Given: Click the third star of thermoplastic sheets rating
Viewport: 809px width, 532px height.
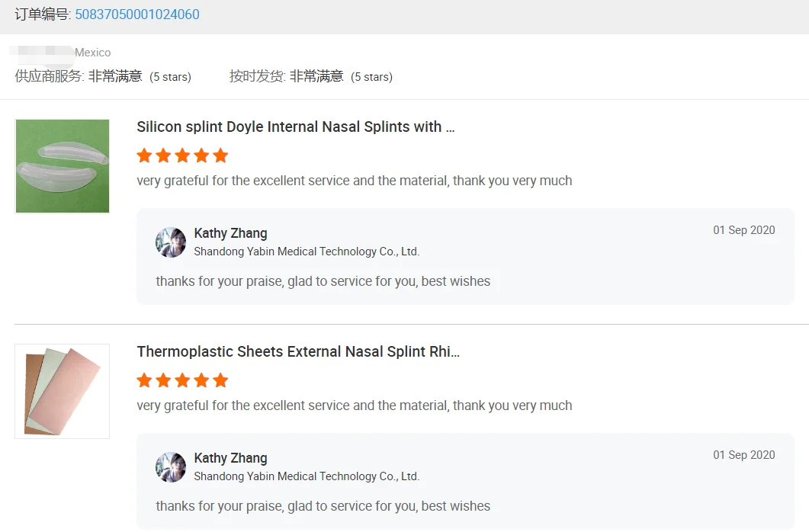Looking at the screenshot, I should pyautogui.click(x=183, y=380).
